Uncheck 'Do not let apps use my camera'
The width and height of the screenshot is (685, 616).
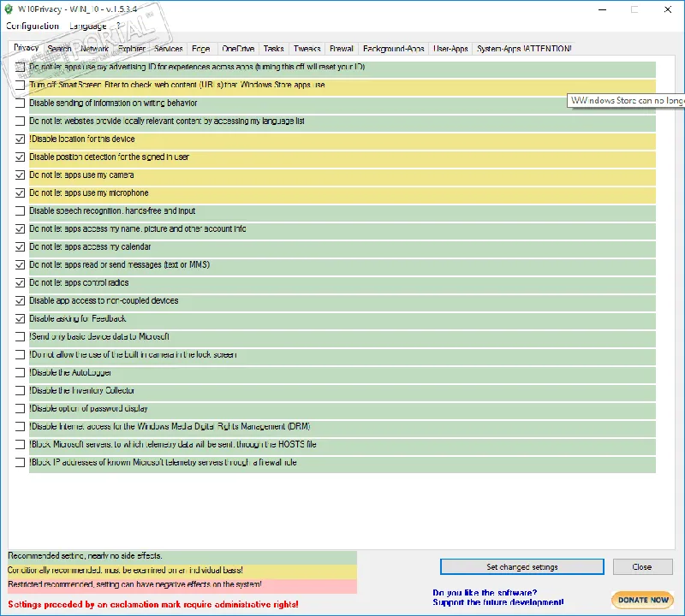[x=20, y=175]
